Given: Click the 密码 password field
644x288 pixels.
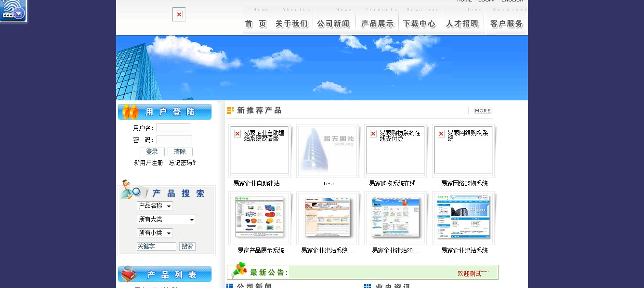Looking at the screenshot, I should coord(174,140).
